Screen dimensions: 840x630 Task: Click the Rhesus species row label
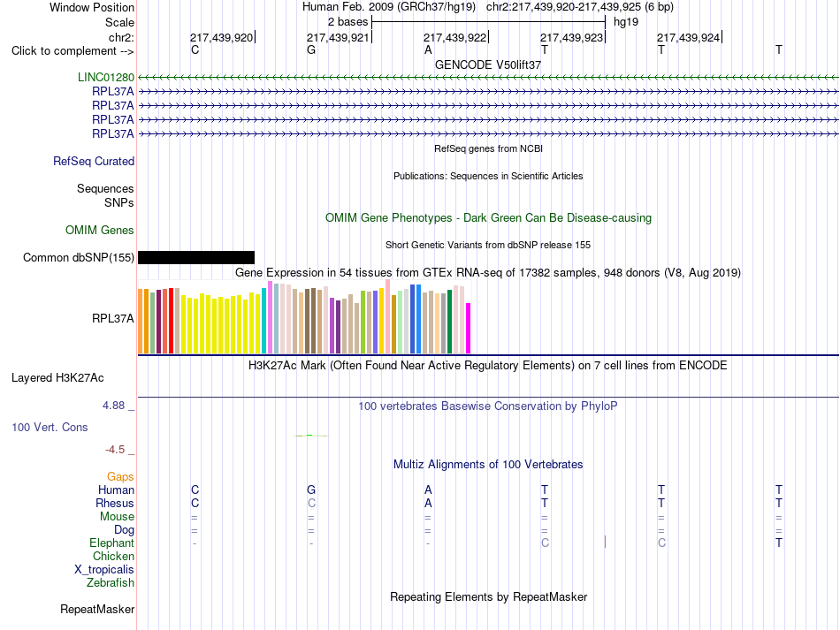coord(115,503)
